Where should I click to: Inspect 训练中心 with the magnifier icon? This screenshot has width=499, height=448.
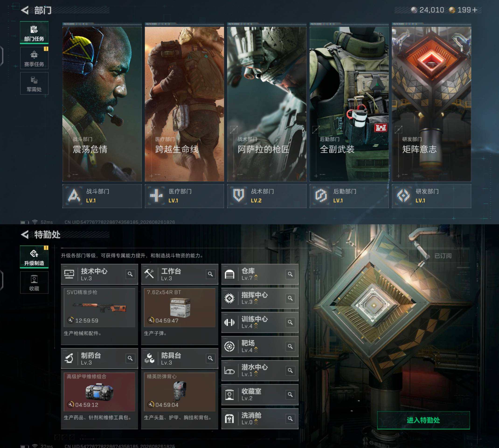pos(290,322)
